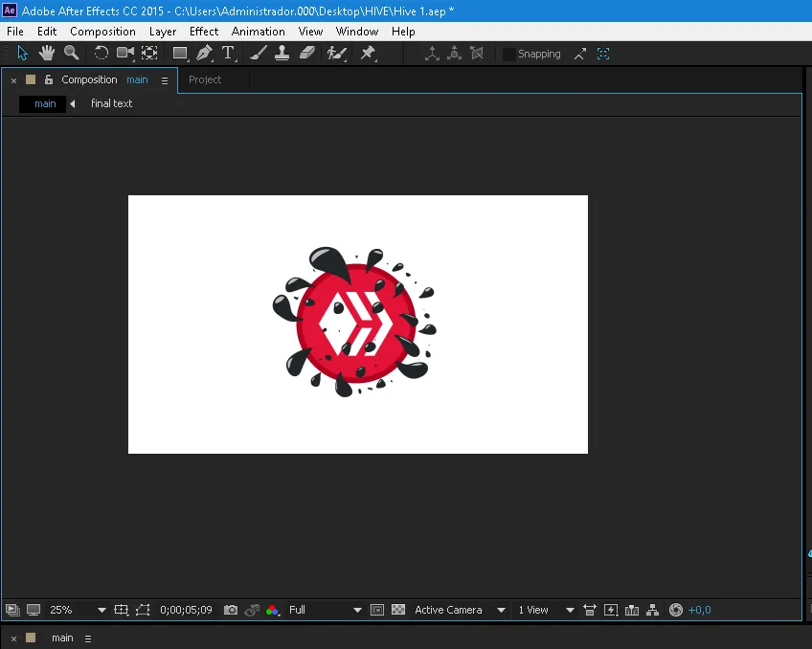This screenshot has height=649, width=812.
Task: Select the Pan Behind anchor point tool
Action: [x=149, y=53]
